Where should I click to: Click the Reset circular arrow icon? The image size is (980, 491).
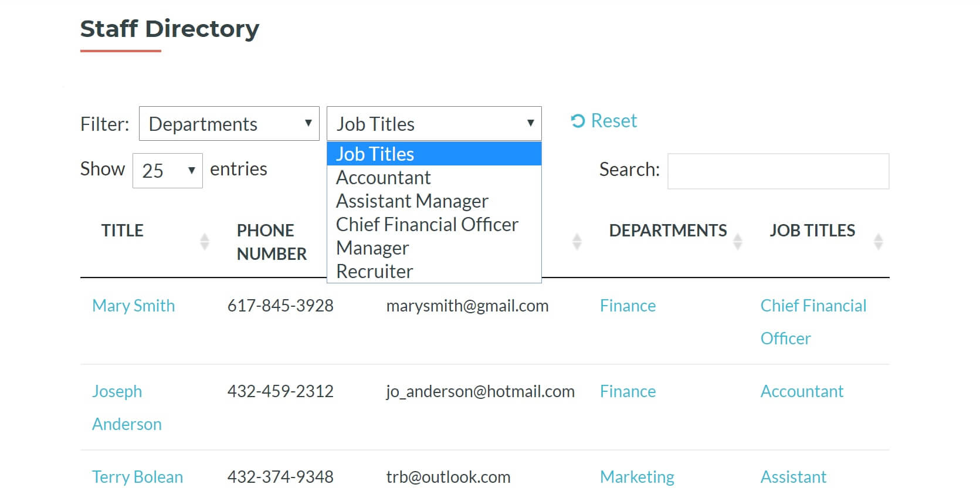(x=578, y=120)
